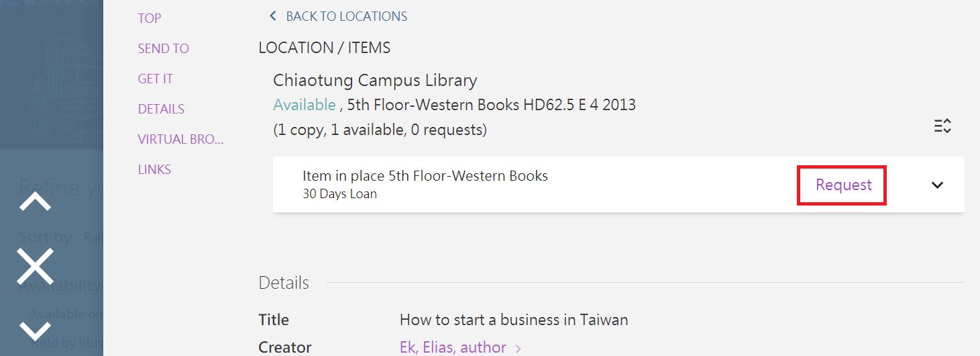Expand the item details chevron beside Request
The width and height of the screenshot is (980, 356).
pos(937,185)
